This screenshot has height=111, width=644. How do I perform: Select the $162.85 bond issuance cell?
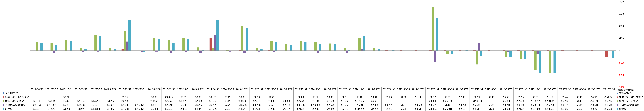click(125, 101)
